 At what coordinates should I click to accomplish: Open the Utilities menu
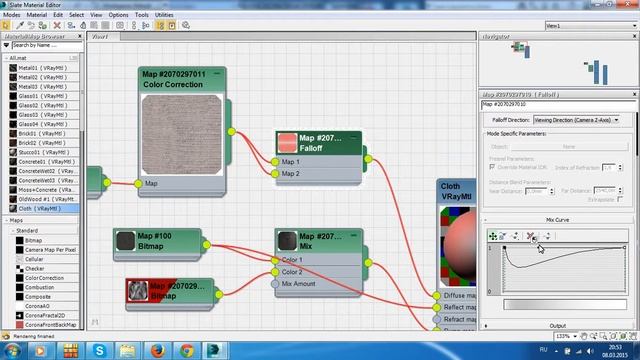click(164, 15)
